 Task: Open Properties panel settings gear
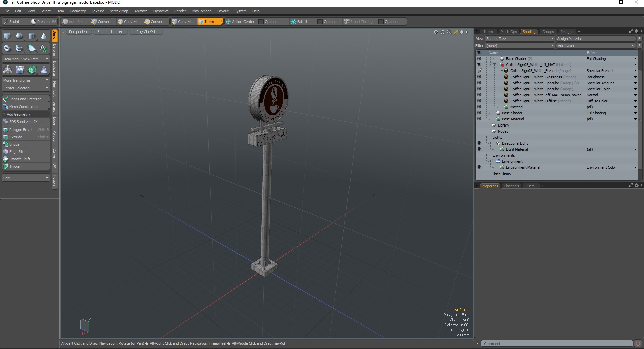tap(636, 185)
